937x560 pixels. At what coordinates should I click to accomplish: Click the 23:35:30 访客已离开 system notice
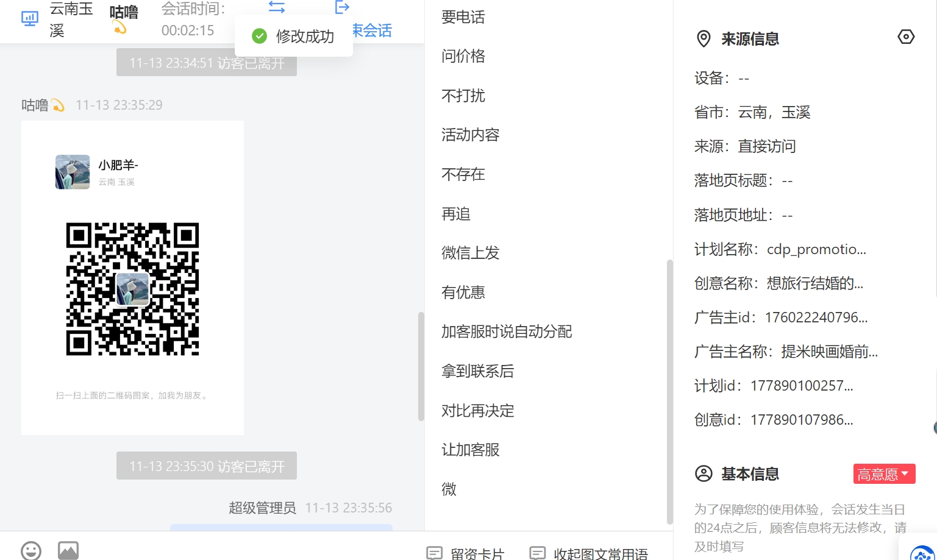pyautogui.click(x=207, y=466)
